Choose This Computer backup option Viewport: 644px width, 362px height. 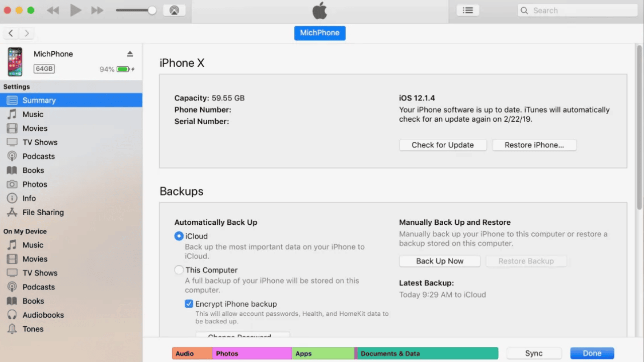click(x=179, y=270)
